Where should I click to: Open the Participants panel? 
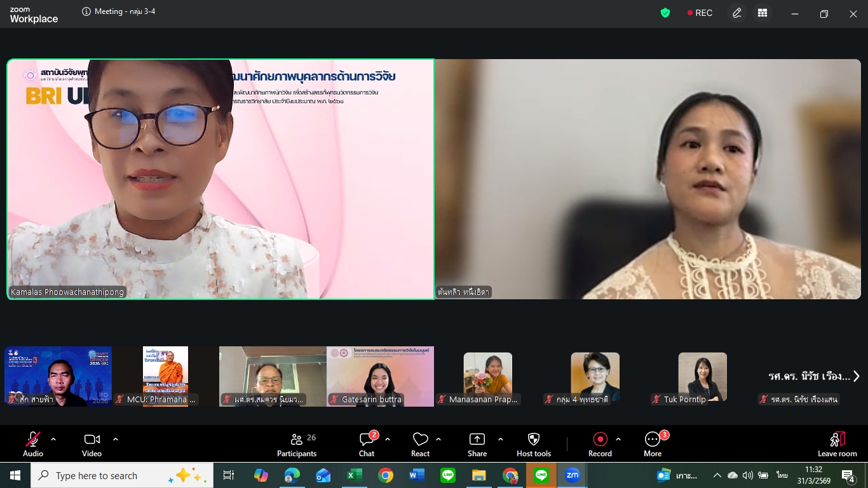tap(296, 444)
